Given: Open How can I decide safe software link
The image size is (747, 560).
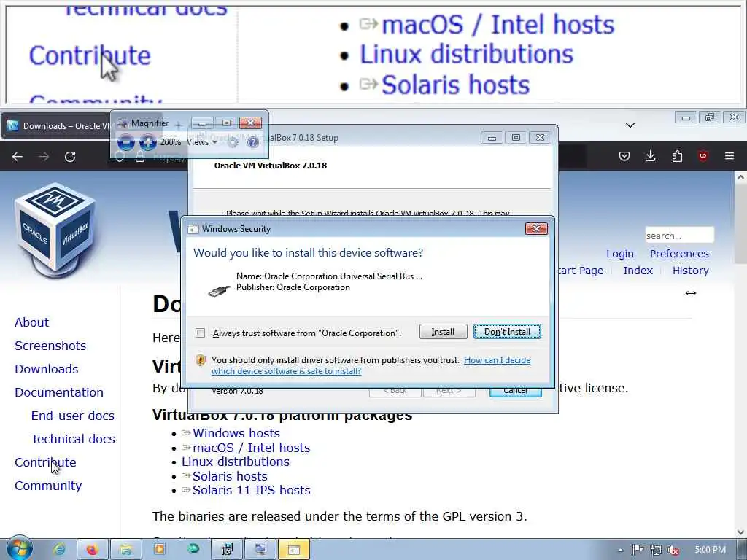Looking at the screenshot, I should pyautogui.click(x=371, y=365).
